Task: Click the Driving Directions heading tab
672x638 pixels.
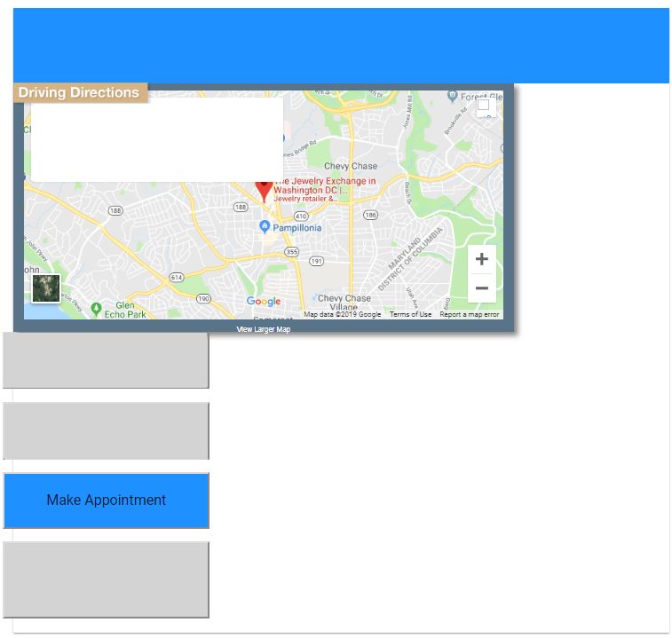Action: [81, 92]
